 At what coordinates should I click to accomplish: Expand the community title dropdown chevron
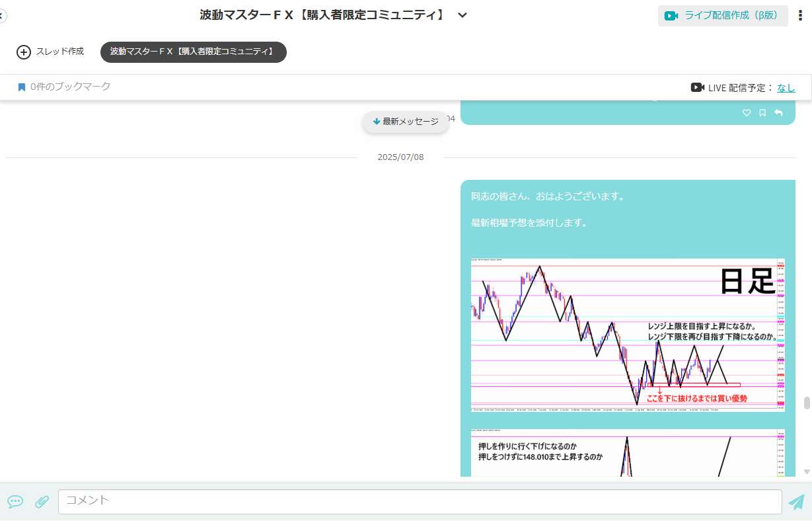(462, 15)
